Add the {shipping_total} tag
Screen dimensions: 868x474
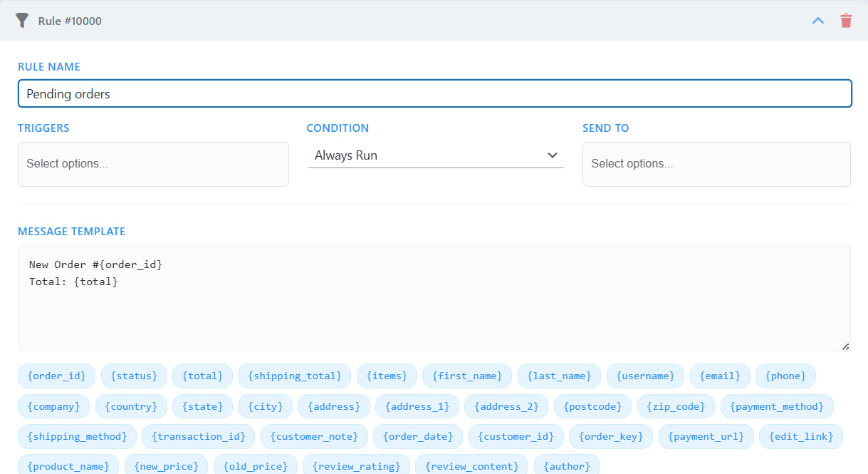[x=294, y=376]
